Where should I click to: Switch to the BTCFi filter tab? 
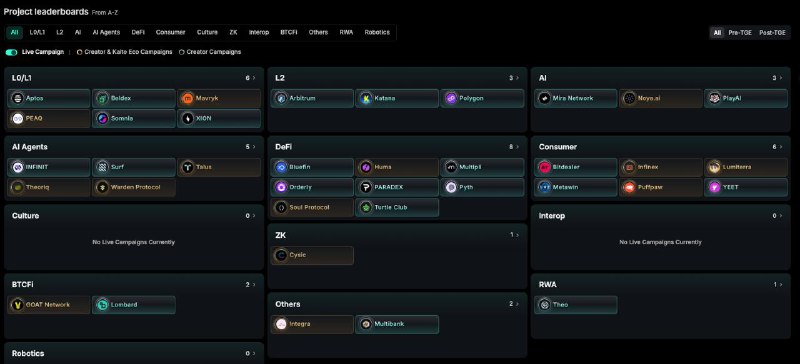(289, 32)
